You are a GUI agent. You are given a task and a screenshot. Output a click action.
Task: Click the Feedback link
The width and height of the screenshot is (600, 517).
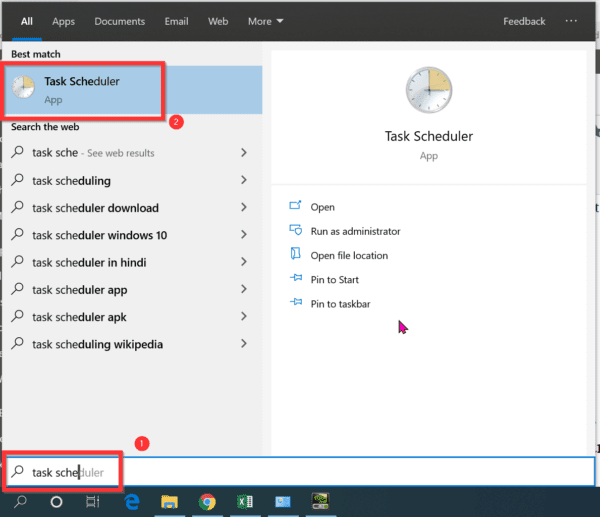pyautogui.click(x=524, y=21)
